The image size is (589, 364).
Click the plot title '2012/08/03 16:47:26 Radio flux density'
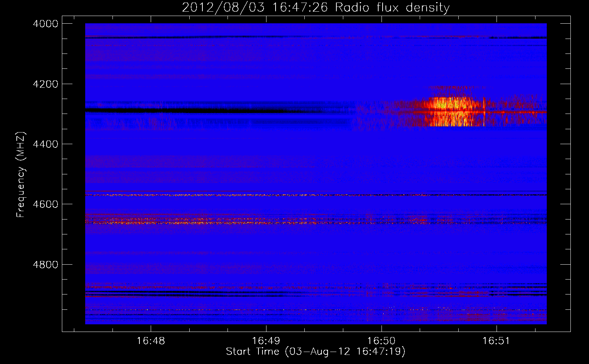[316, 7]
